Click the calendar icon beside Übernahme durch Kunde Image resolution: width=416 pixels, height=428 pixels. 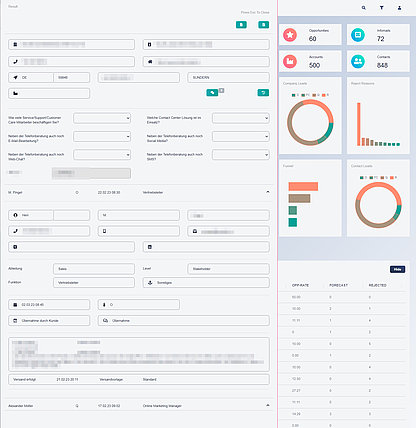[15, 321]
